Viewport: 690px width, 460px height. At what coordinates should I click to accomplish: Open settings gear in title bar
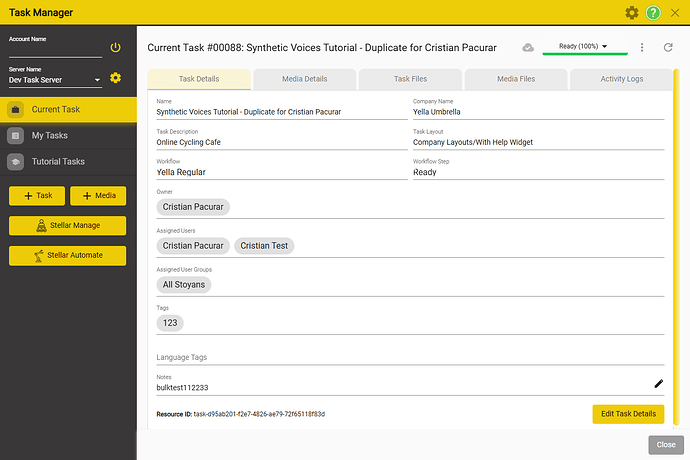(631, 12)
